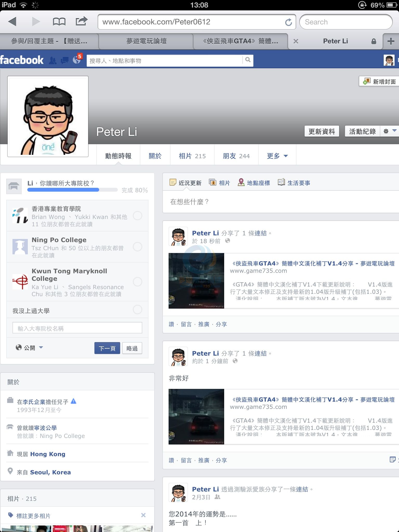Click the 在想些什麼？ status box

click(x=281, y=202)
